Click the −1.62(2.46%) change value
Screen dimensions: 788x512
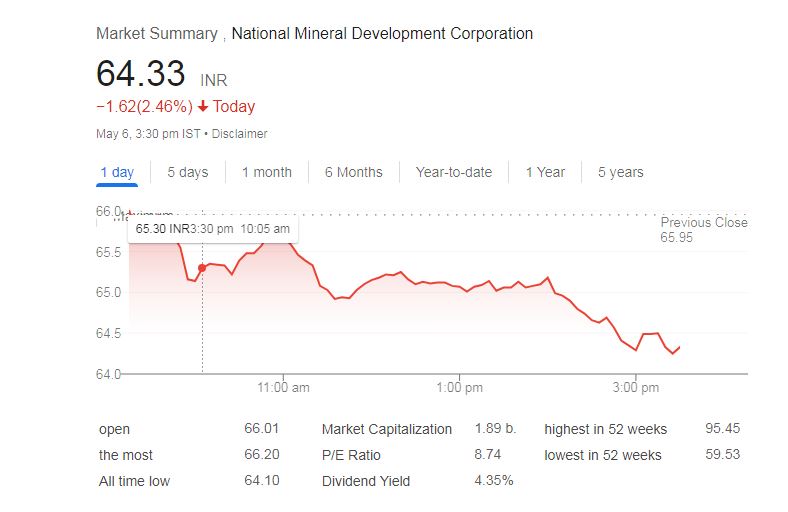pos(144,107)
